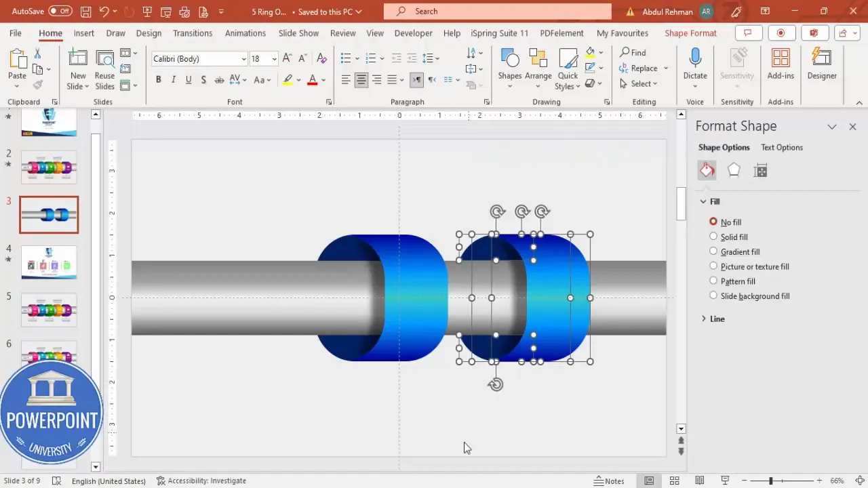Screen dimensions: 868x488
Task: Click Shape Fill paint bucket
Action: click(590, 52)
